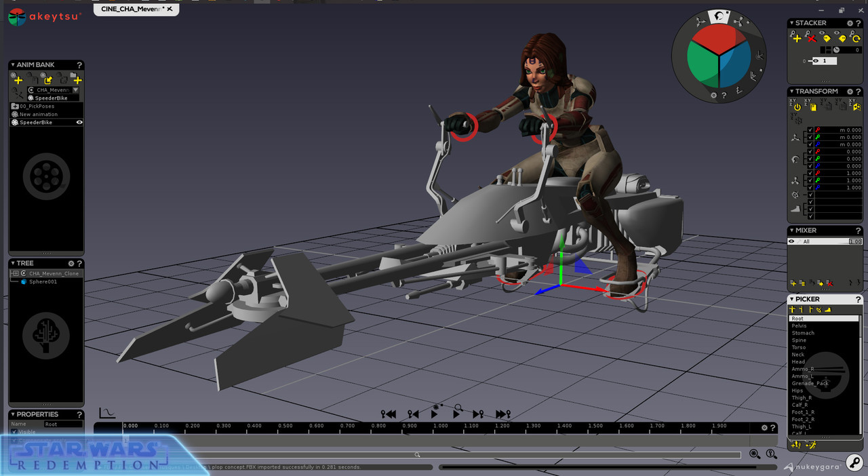Jump to first keyframe

point(389,414)
